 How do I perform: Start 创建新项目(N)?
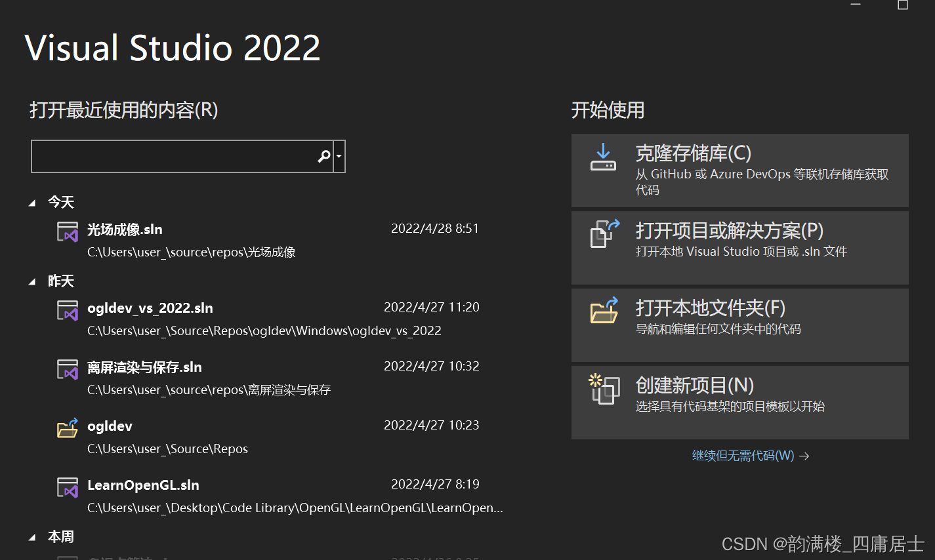[x=740, y=403]
